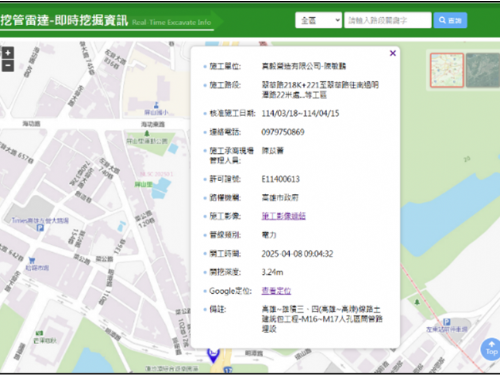Click the permit number E11400613
500x375 pixels.
point(280,179)
